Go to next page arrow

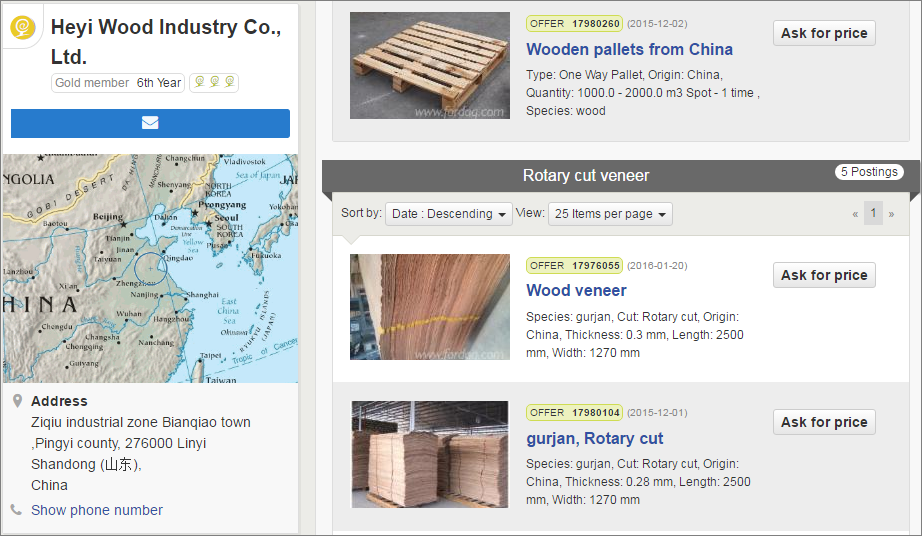[x=891, y=214]
